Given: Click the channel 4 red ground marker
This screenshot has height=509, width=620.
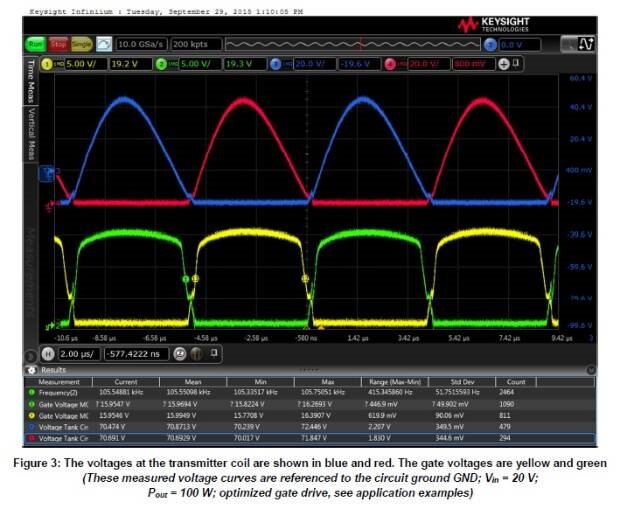Looking at the screenshot, I should 50,206.
